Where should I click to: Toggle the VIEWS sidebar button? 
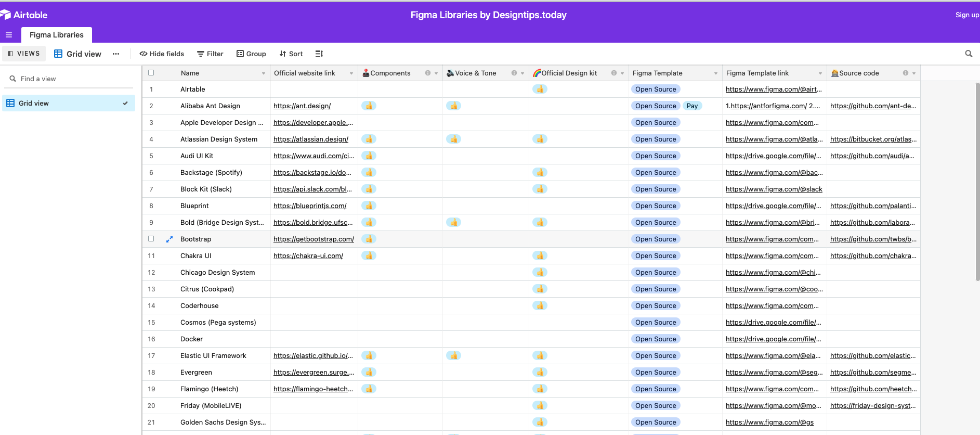[24, 54]
